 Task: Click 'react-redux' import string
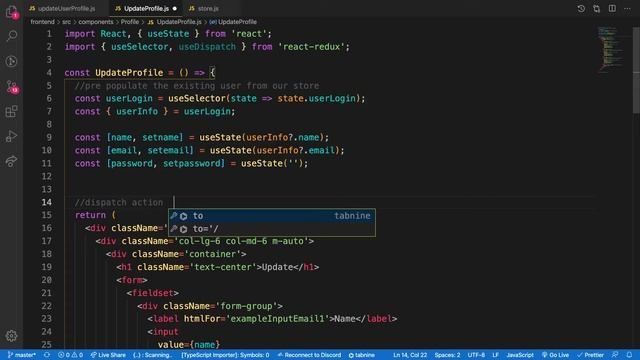[311, 47]
